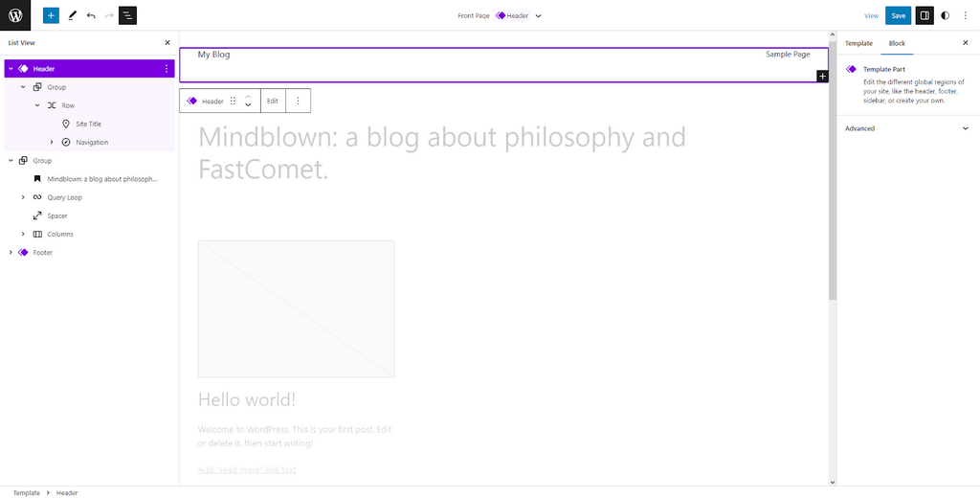This screenshot has width=980, height=499.
Task: Click Header row options in List View
Action: (x=167, y=69)
